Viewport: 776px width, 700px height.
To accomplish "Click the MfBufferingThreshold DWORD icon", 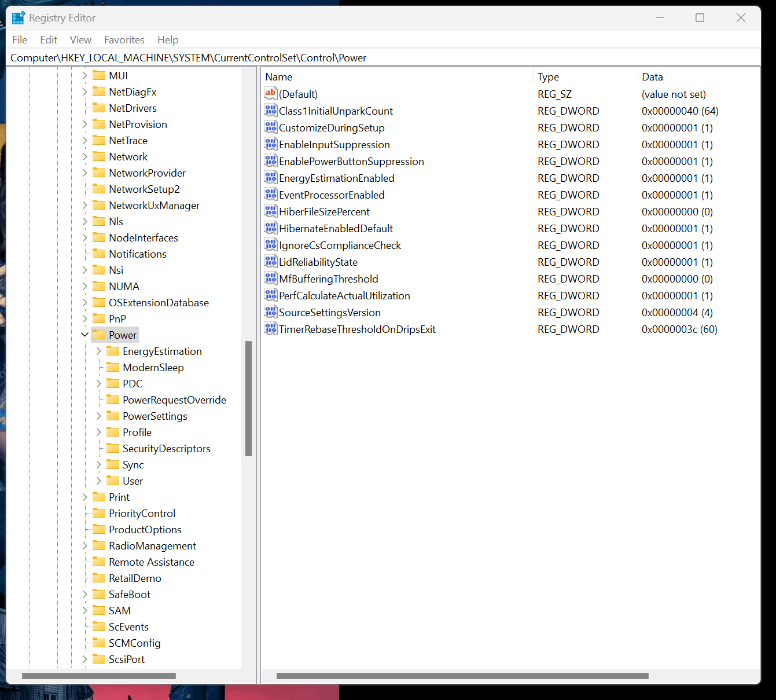I will (x=271, y=278).
